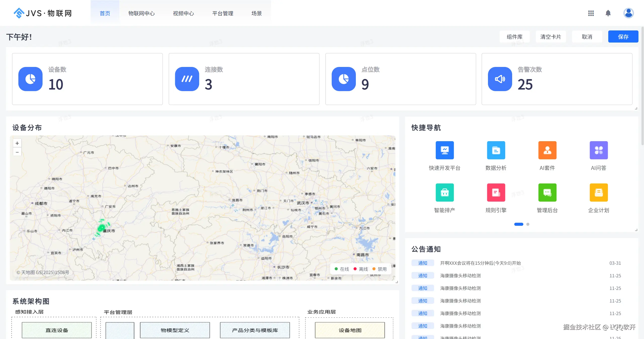The width and height of the screenshot is (644, 339).
Task: Open the AI问答 shortcut icon
Action: [x=598, y=150]
